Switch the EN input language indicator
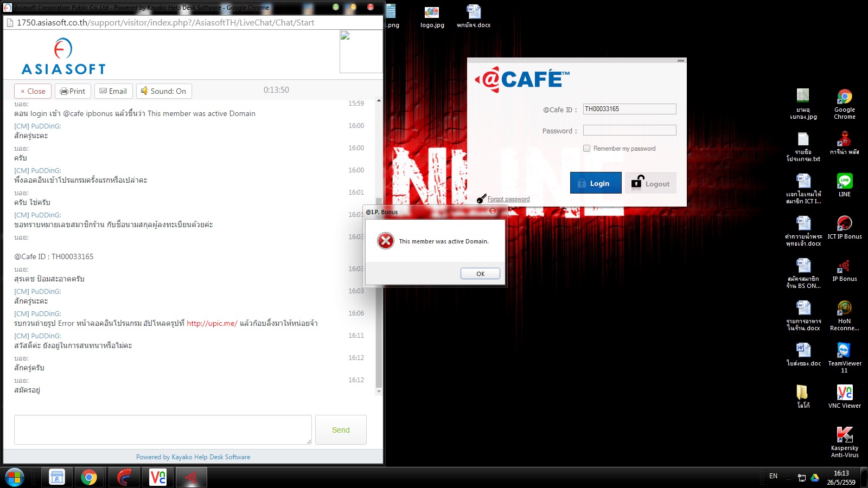 (x=773, y=476)
